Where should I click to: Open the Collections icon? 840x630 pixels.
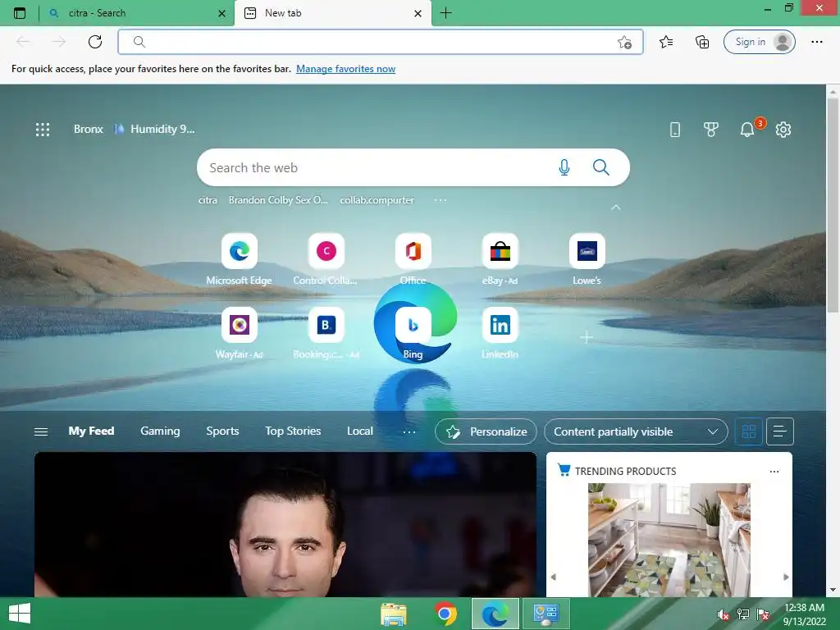pos(702,42)
